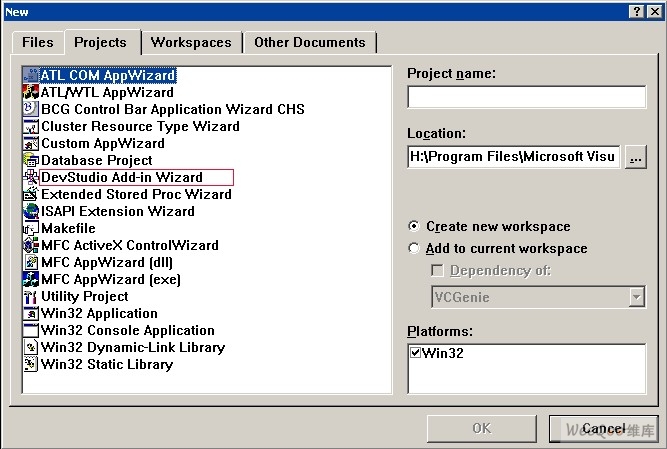Close the New dialog window
Image resolution: width=667 pixels, height=449 pixels.
655,11
